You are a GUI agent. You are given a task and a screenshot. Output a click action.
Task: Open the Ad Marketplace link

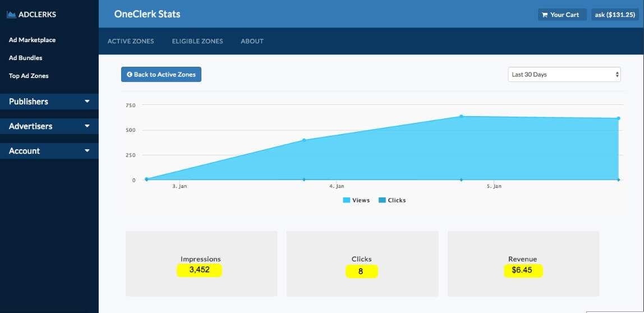click(x=33, y=40)
